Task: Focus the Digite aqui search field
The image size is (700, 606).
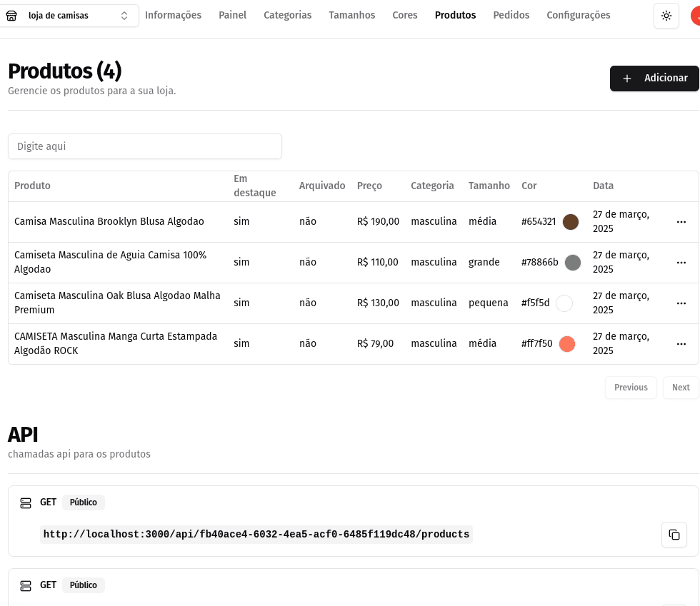Action: (144, 146)
